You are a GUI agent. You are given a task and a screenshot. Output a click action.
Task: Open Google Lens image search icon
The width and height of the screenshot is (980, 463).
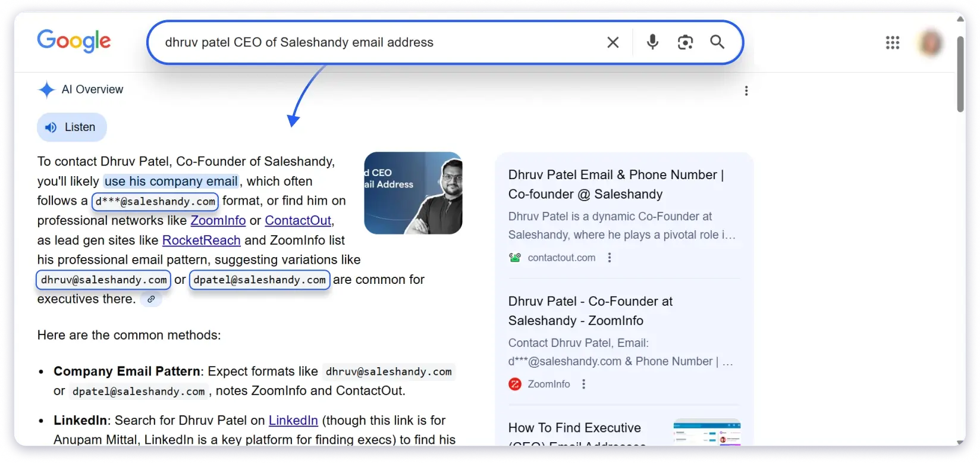pos(685,42)
